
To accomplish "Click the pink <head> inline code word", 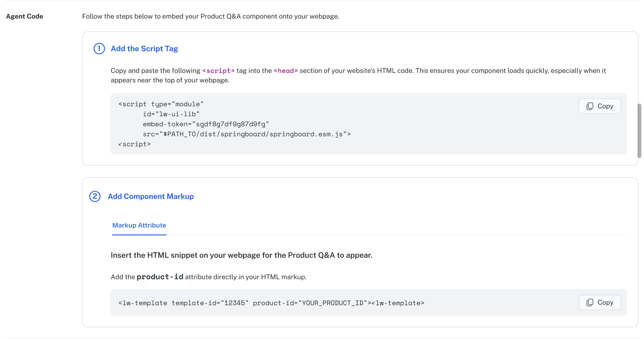I will (x=285, y=71).
